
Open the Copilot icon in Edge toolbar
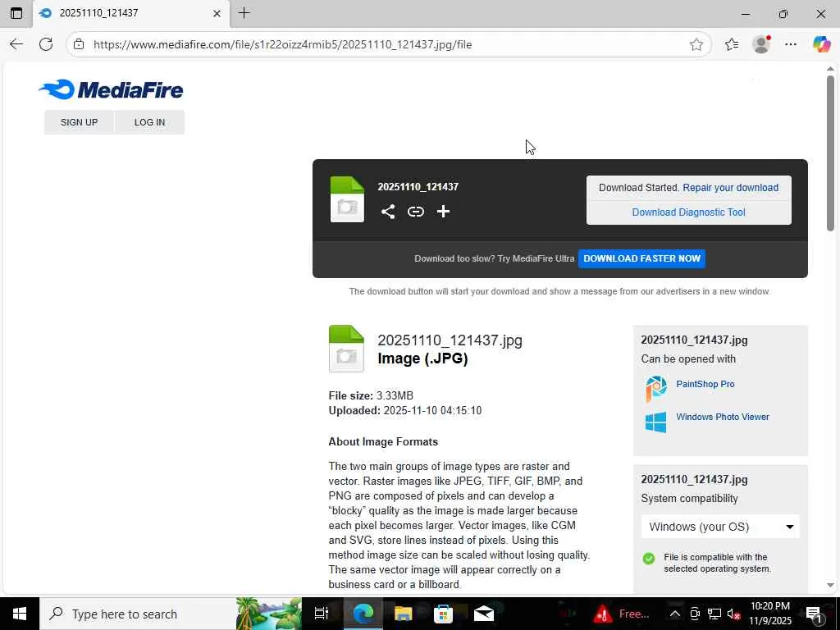[x=821, y=44]
